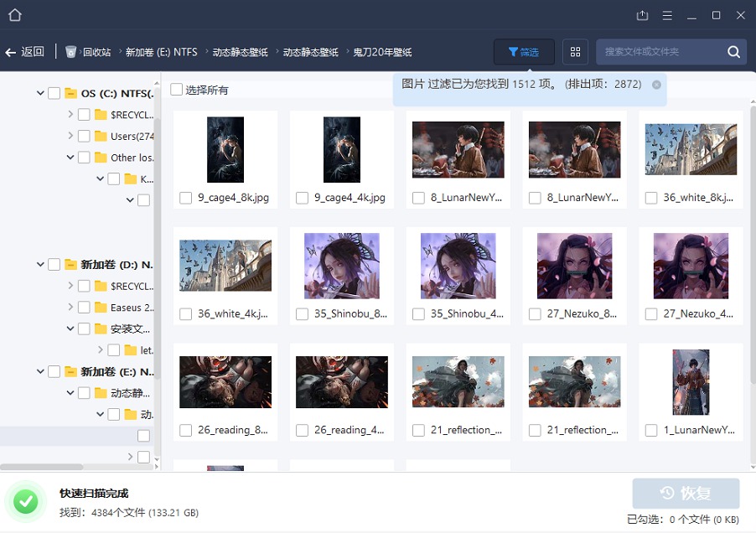Click 已勾选: 0 个文件 status text
This screenshot has height=533, width=756.
point(683,520)
